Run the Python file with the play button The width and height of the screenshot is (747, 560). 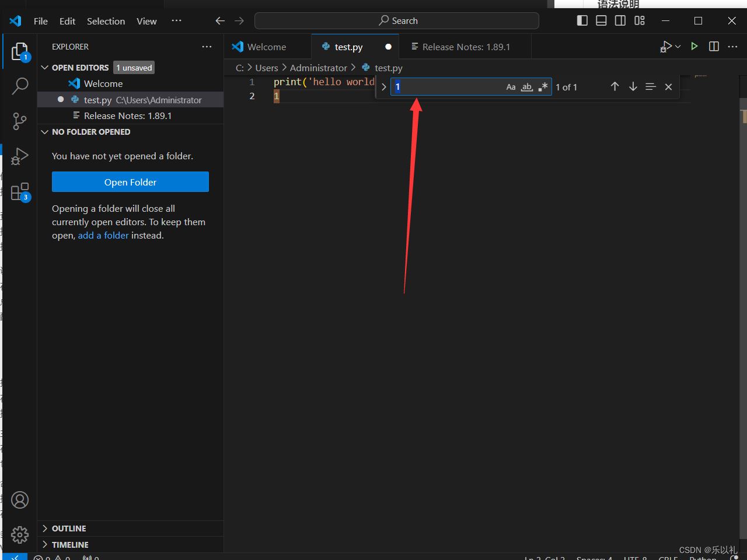(694, 46)
